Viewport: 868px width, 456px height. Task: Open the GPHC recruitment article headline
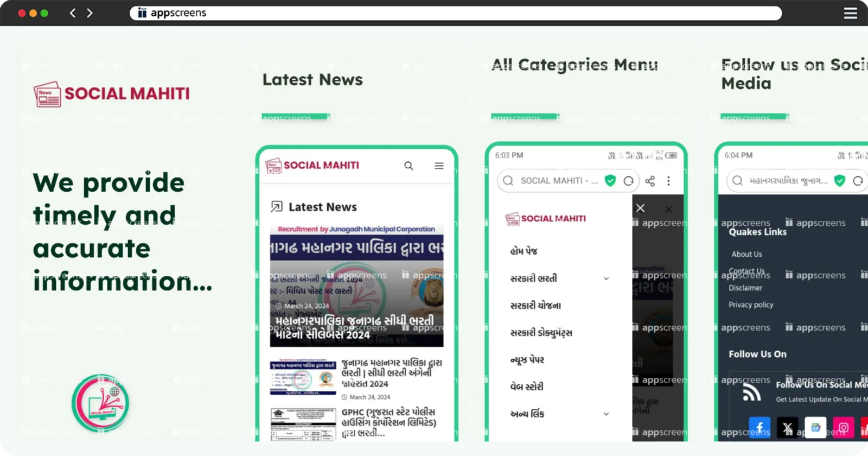coord(389,422)
